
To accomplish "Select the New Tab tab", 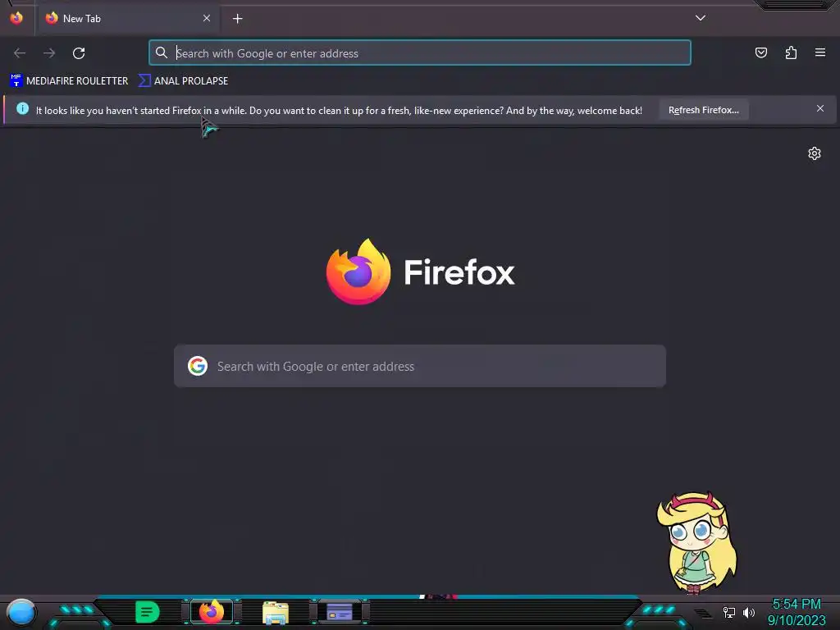I will coord(127,19).
